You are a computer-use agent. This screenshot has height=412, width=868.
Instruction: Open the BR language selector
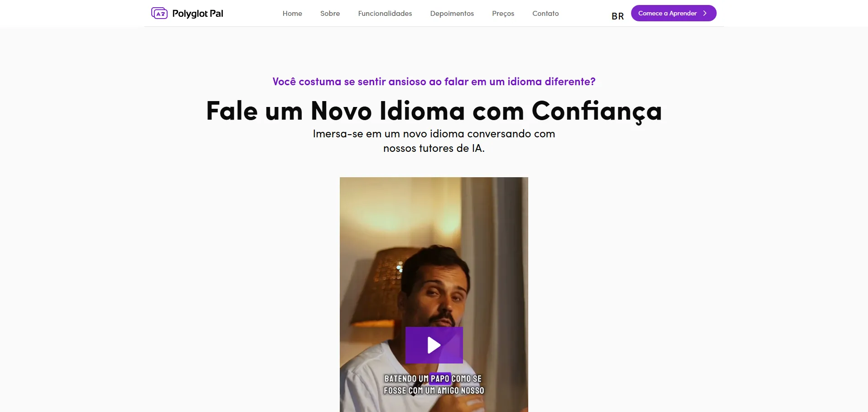pos(617,16)
